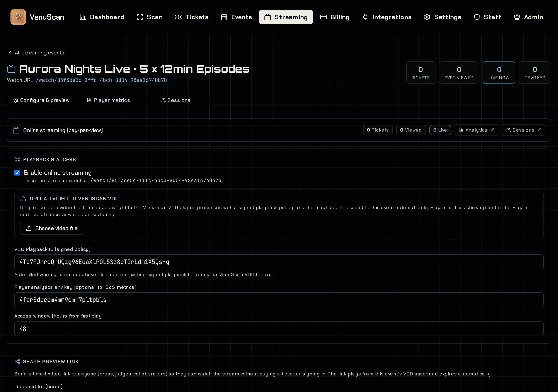Screen dimensions: 558x392
Task: Switch to Configure & preview tab
Action: pyautogui.click(x=41, y=100)
